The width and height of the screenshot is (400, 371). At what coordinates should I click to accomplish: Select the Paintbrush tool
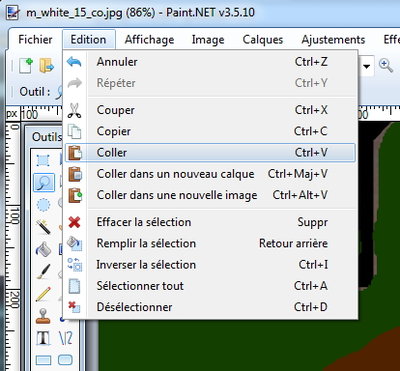coord(43,272)
